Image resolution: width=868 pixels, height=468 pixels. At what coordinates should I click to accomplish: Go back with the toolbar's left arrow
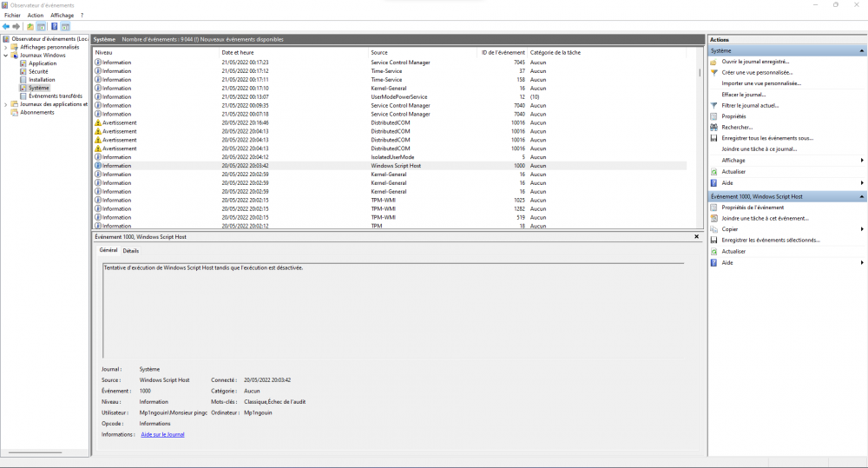(6, 27)
